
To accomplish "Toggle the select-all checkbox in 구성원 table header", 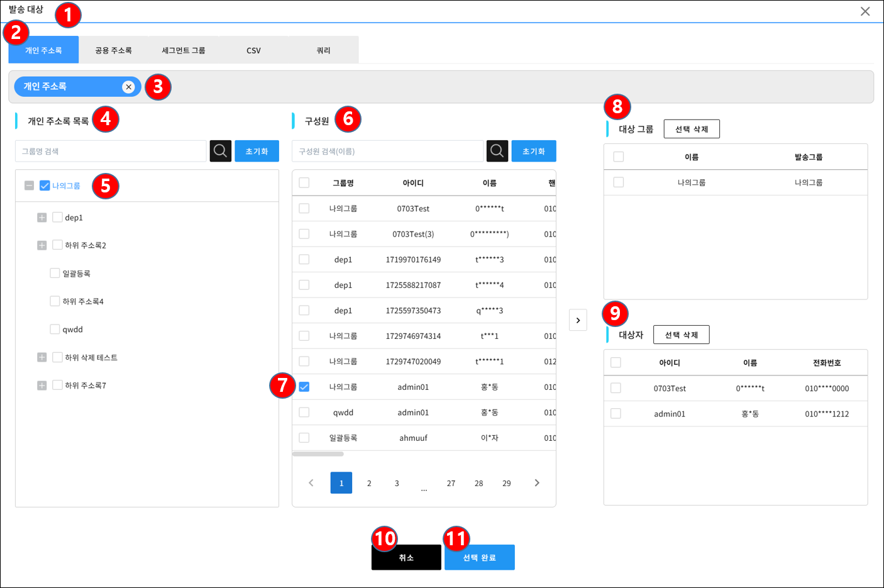I will 304,182.
